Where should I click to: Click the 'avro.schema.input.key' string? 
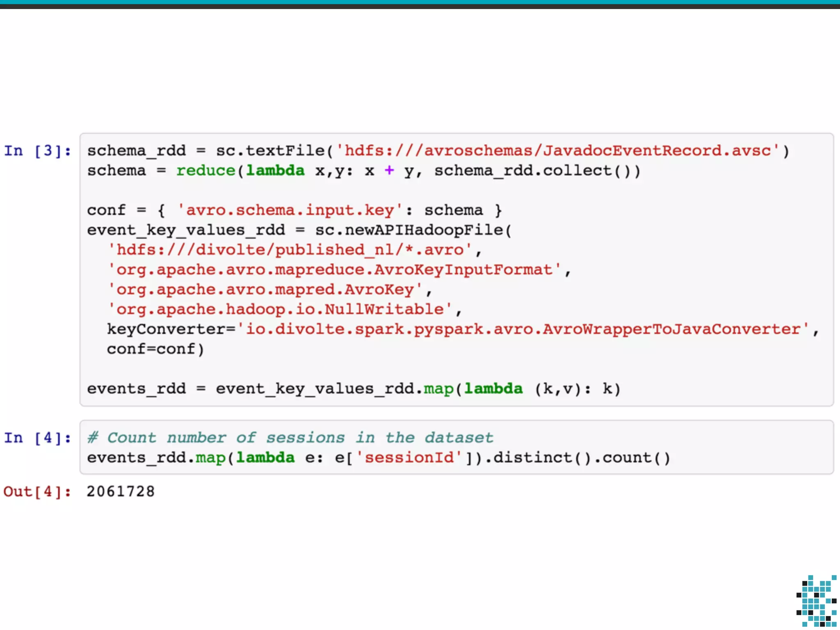(x=290, y=210)
